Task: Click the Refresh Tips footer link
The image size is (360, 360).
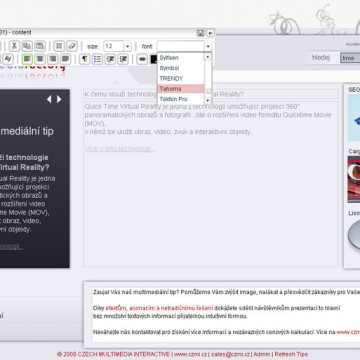Action: (x=291, y=354)
